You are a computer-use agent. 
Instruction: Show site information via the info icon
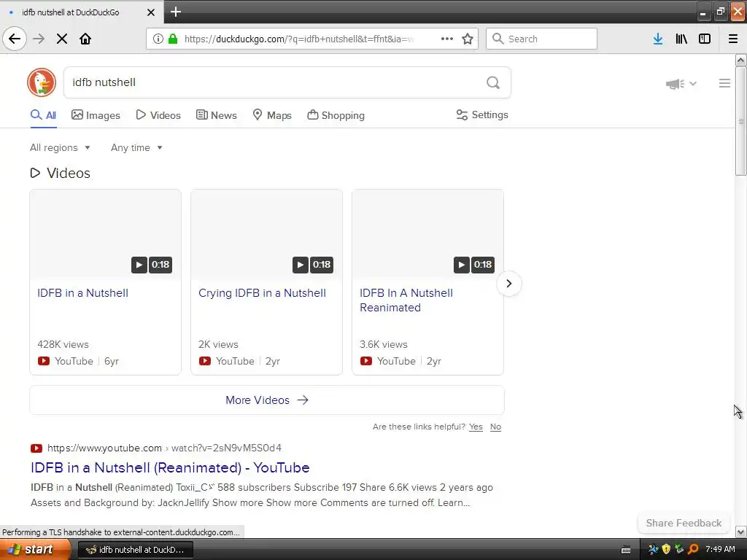click(x=158, y=39)
